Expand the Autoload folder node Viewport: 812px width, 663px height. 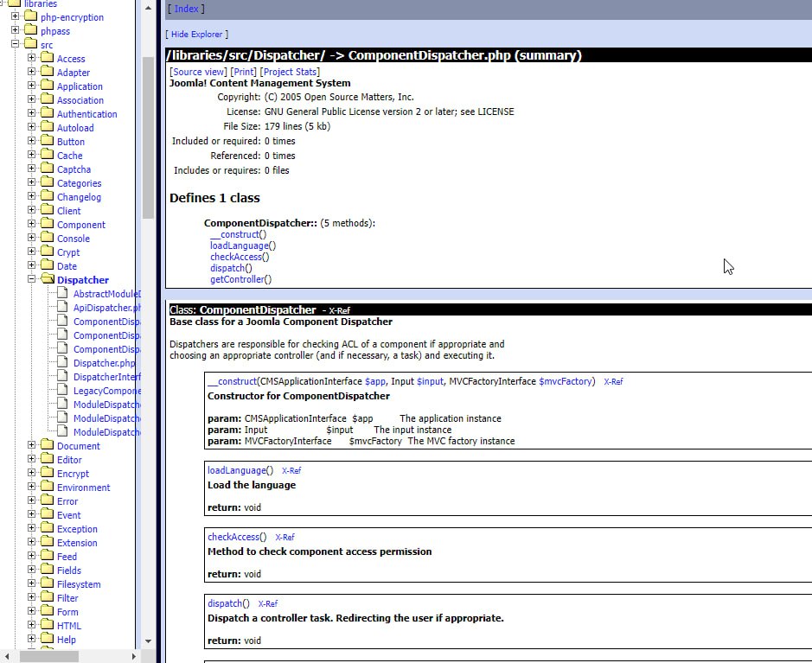click(x=32, y=127)
